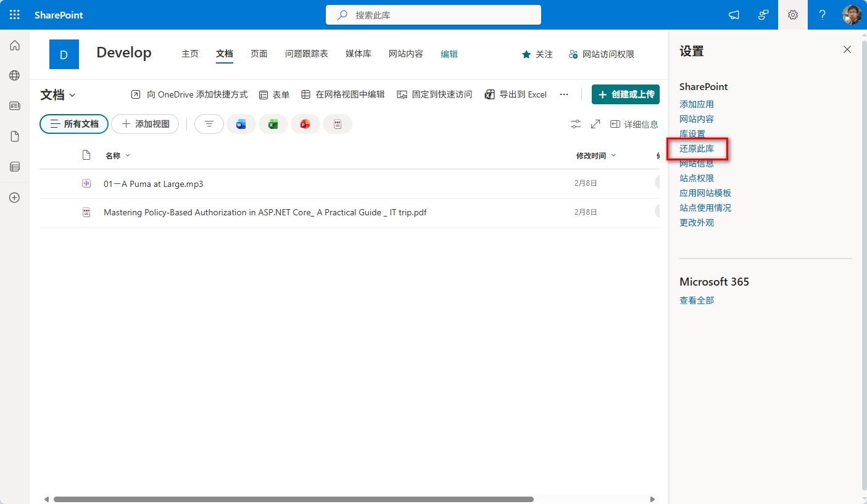Screen dimensions: 867x504
Task: Open the view options sliders icon
Action: (x=576, y=124)
